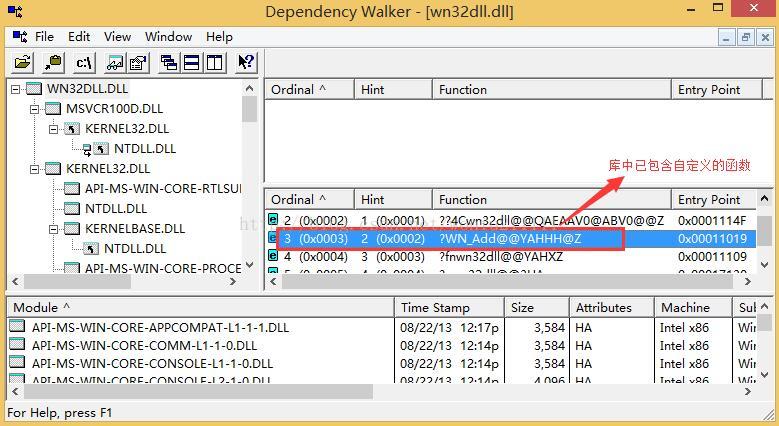This screenshot has height=426, width=779.
Task: Click module tree scroll-up arrow
Action: pyautogui.click(x=249, y=88)
